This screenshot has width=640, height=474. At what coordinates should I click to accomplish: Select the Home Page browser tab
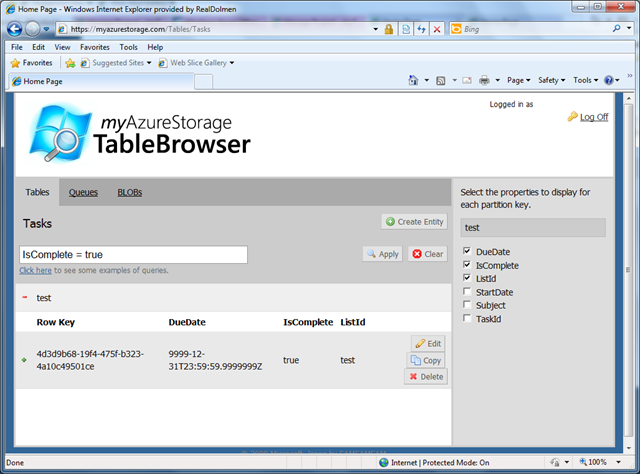(101, 81)
